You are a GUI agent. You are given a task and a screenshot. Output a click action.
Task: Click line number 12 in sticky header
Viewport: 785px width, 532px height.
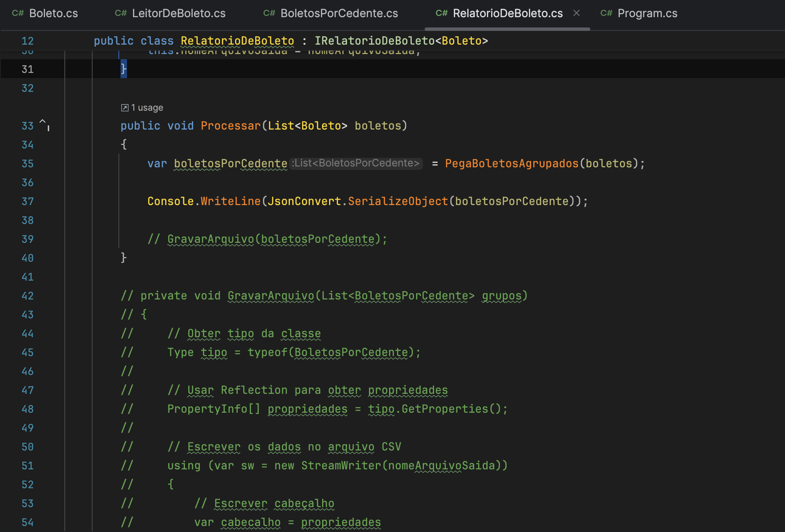27,41
